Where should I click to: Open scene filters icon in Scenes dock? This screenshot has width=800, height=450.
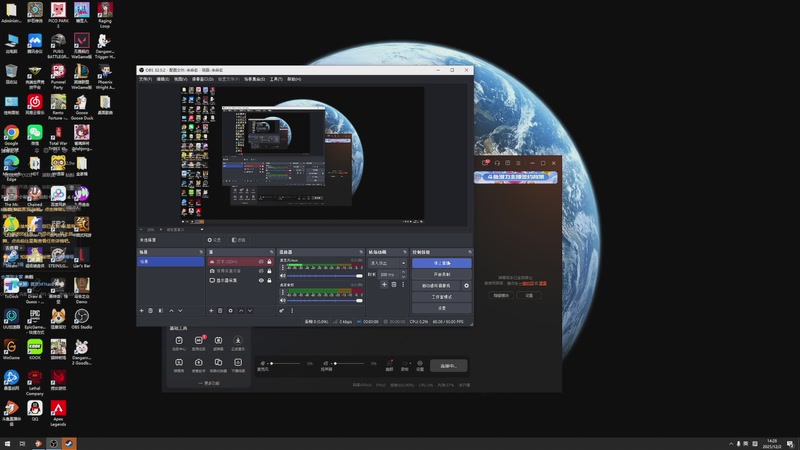click(x=161, y=311)
